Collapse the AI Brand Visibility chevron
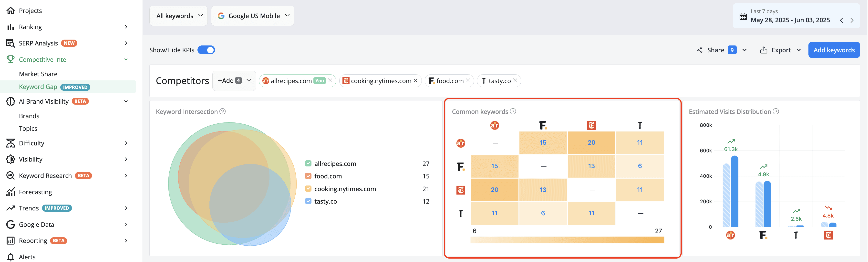The image size is (868, 262). point(126,101)
